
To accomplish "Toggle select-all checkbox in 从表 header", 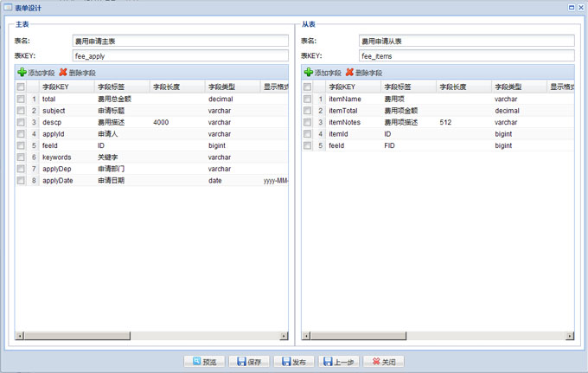I will tap(307, 87).
